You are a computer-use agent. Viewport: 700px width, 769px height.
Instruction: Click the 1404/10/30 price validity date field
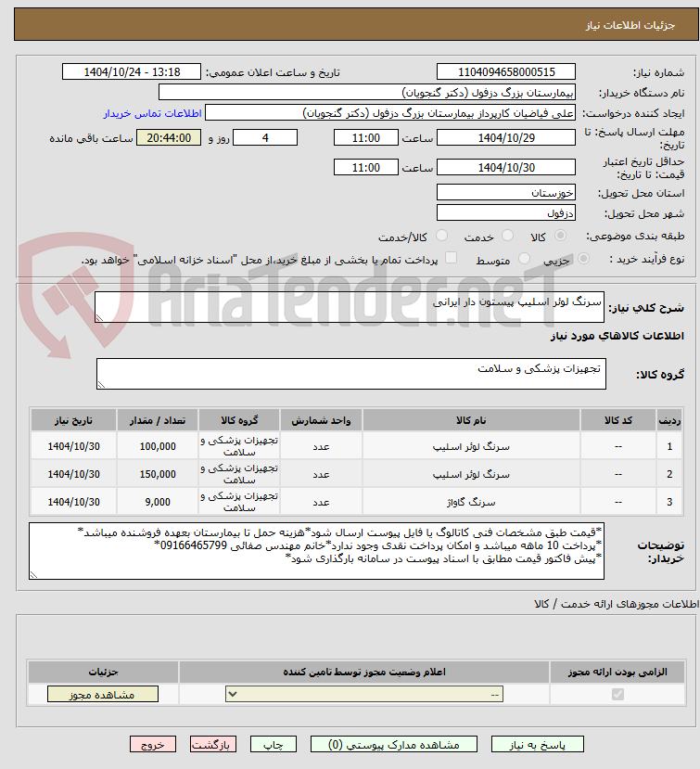coord(506,167)
